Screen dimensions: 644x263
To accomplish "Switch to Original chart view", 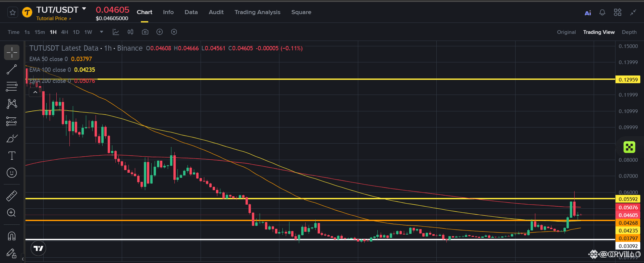I will click(566, 32).
